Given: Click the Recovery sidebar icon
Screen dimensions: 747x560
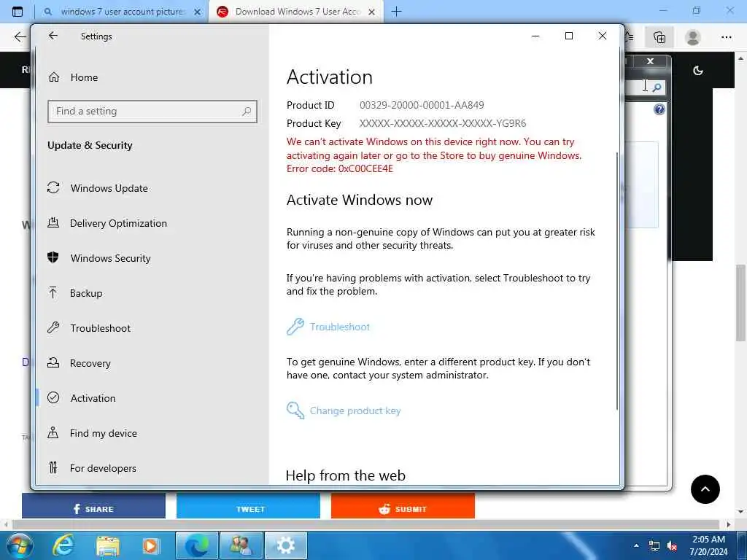Looking at the screenshot, I should pos(53,363).
